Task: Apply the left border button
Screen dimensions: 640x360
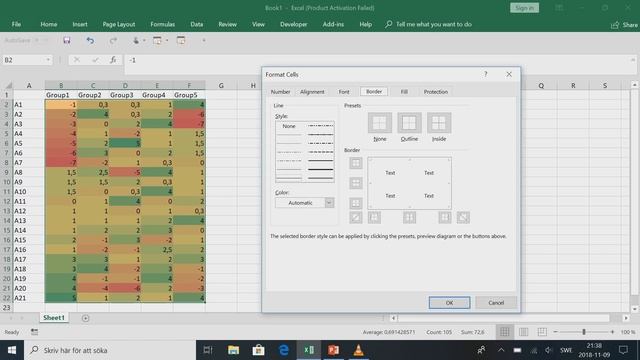Action: [x=374, y=218]
